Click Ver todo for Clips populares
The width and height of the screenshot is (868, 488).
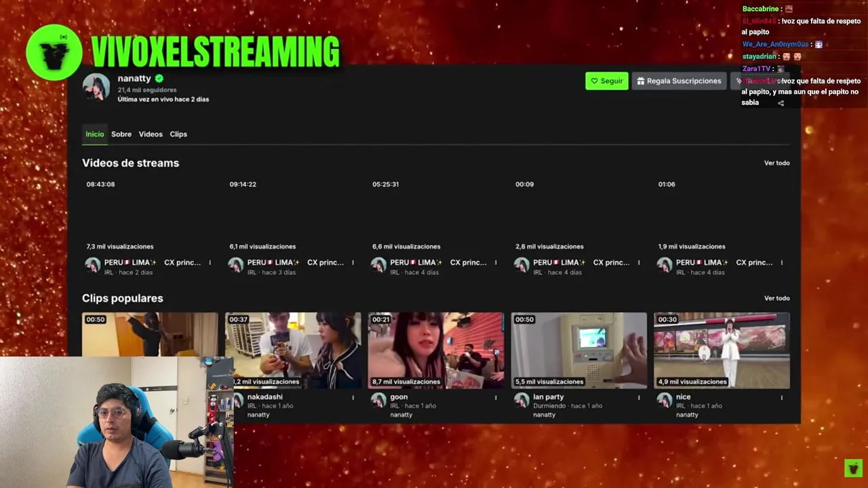776,298
